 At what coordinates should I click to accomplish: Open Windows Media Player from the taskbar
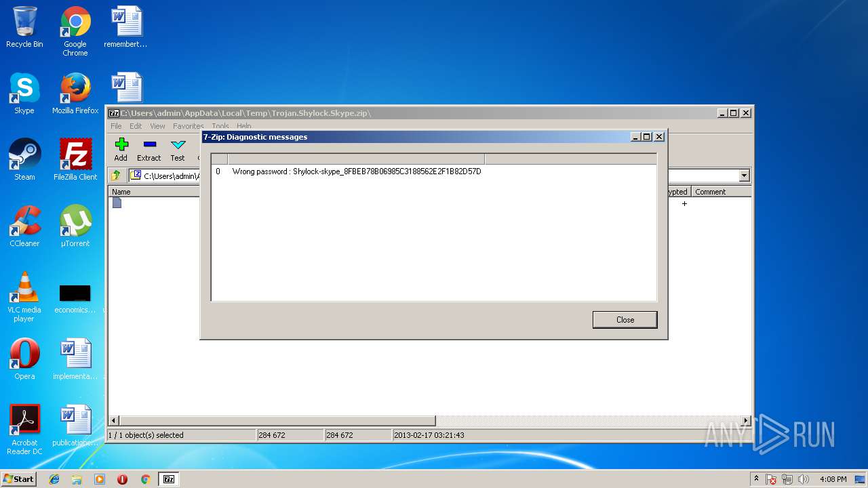click(100, 479)
